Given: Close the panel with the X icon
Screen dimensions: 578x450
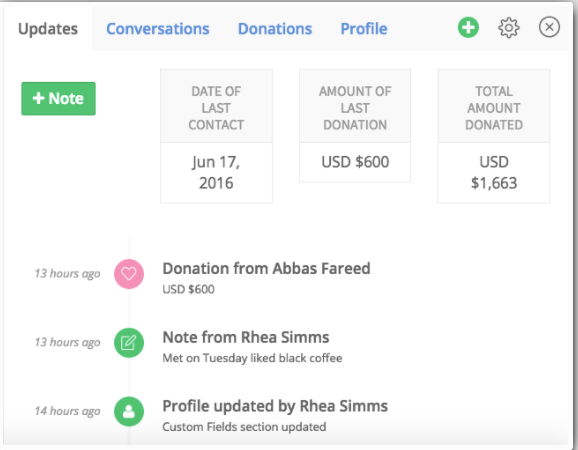Looking at the screenshot, I should 549,27.
